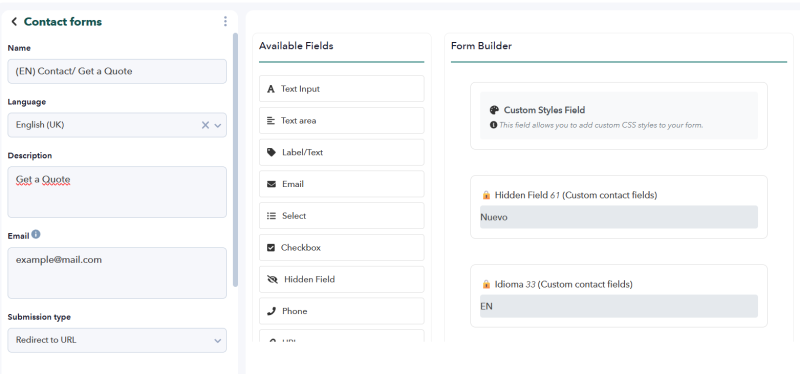Add a Checkbox field

click(x=341, y=247)
